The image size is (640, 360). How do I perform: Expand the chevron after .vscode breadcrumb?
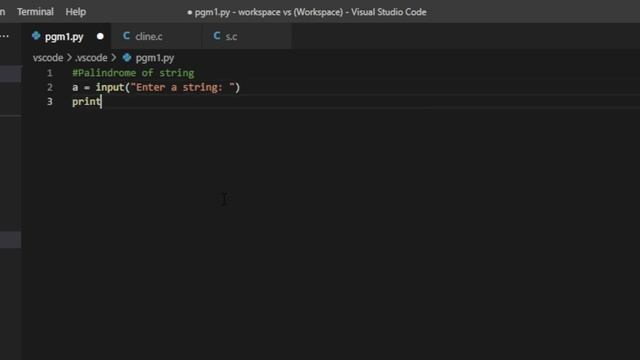click(x=113, y=58)
